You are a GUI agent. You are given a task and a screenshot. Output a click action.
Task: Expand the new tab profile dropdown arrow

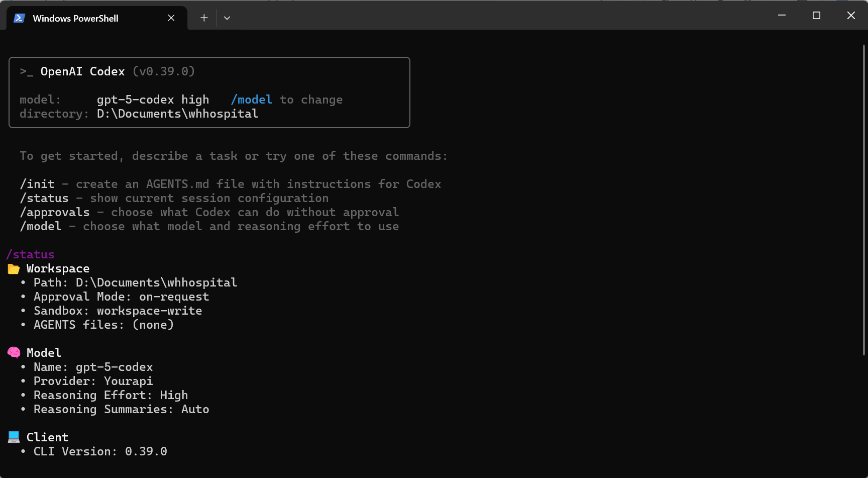click(x=227, y=18)
